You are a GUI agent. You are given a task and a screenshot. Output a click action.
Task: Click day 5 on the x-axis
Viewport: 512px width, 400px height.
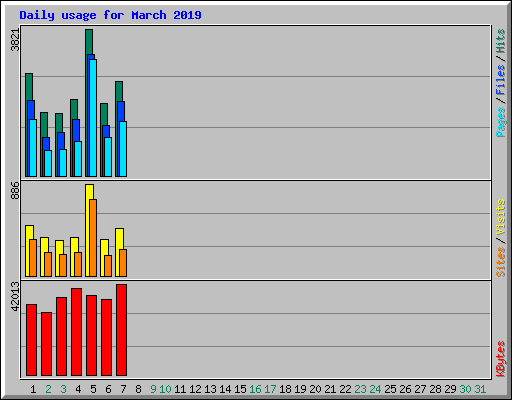93,389
